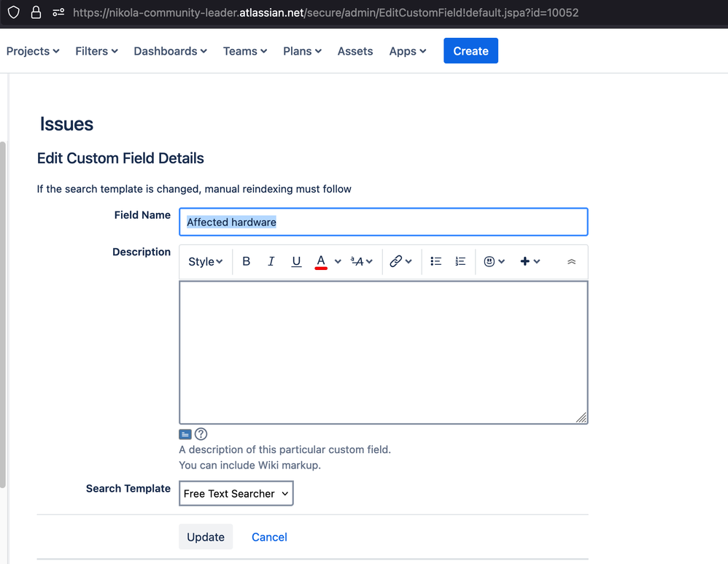The image size is (728, 564).
Task: Insert a numbered list
Action: tap(460, 261)
